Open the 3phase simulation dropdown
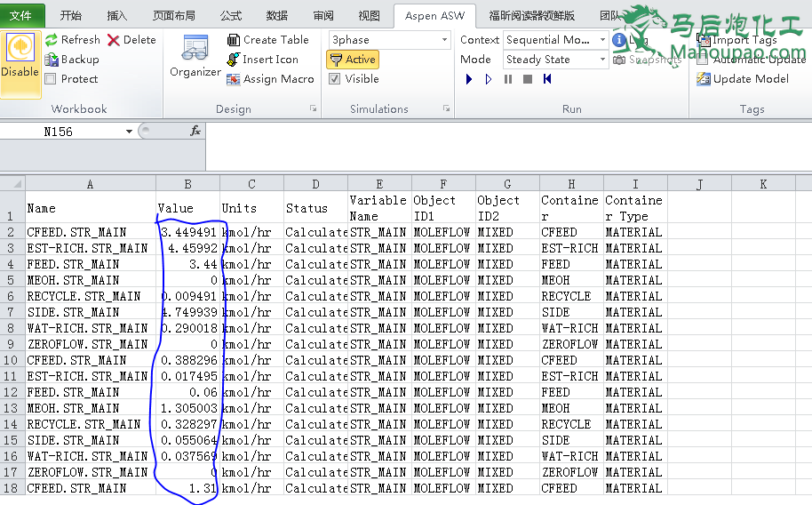Viewport: 812px width, 505px height. [444, 40]
